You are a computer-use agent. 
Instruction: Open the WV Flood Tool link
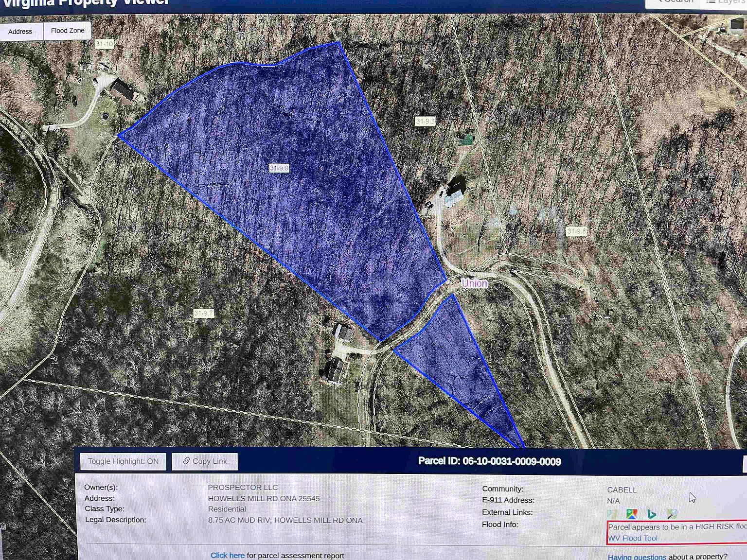(633, 538)
